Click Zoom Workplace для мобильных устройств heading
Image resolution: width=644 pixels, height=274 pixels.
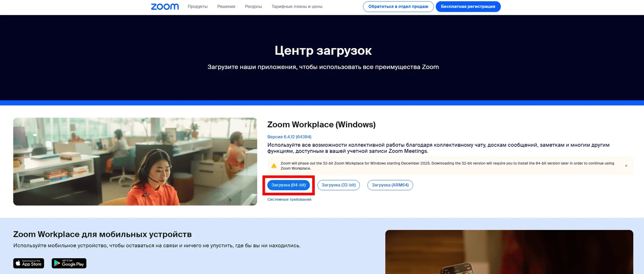[x=102, y=234]
